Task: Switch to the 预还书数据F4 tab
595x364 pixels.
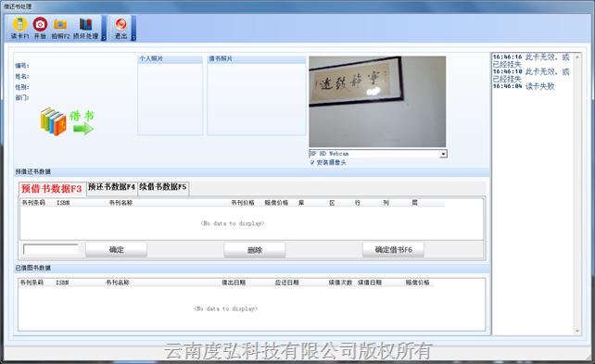Action: [111, 187]
